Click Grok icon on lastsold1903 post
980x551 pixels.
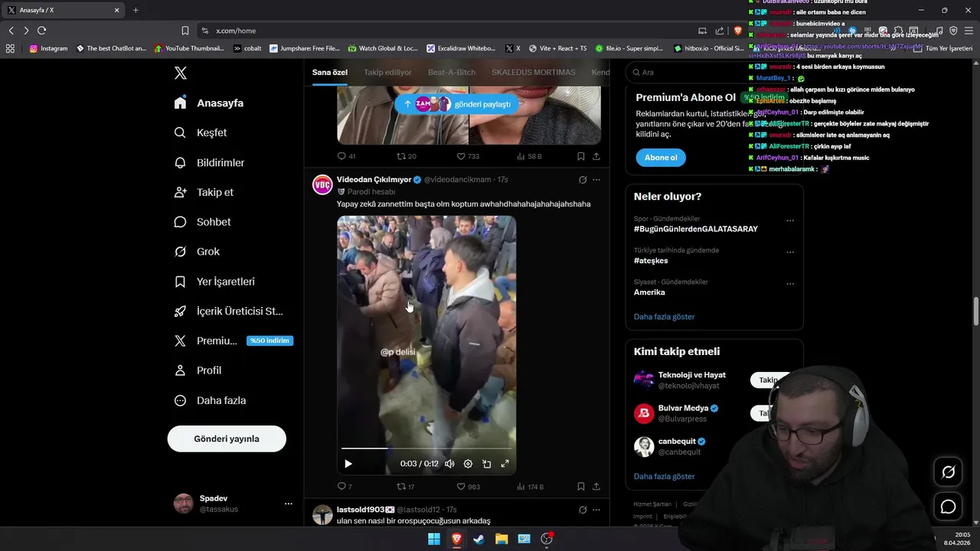click(583, 510)
